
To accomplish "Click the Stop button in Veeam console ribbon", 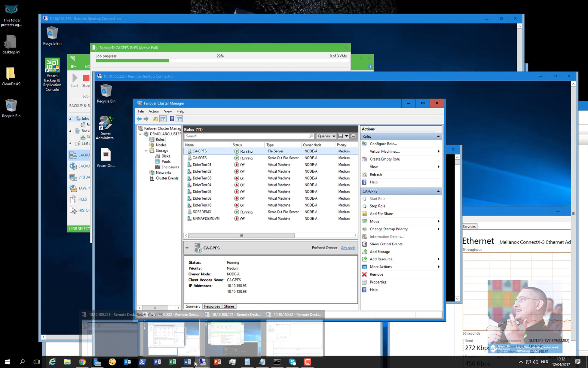I will coord(86,81).
